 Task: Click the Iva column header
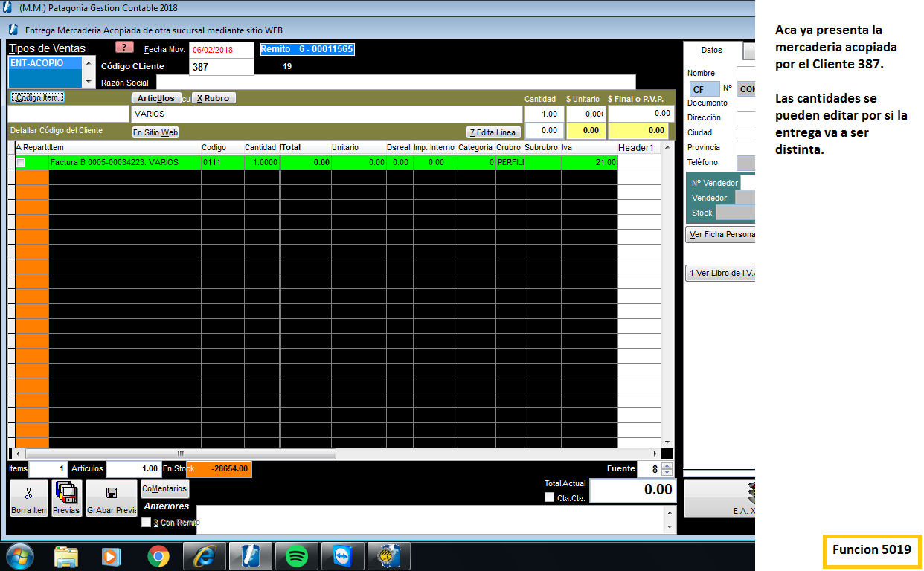588,147
